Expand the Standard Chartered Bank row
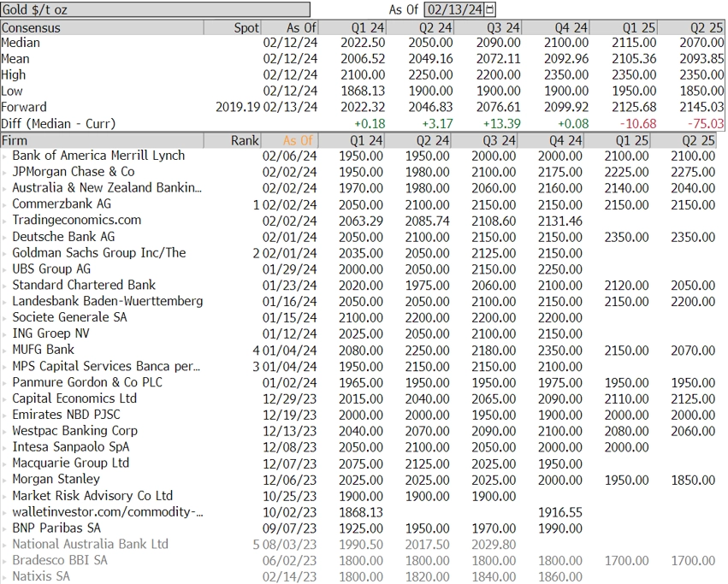 click(4, 286)
